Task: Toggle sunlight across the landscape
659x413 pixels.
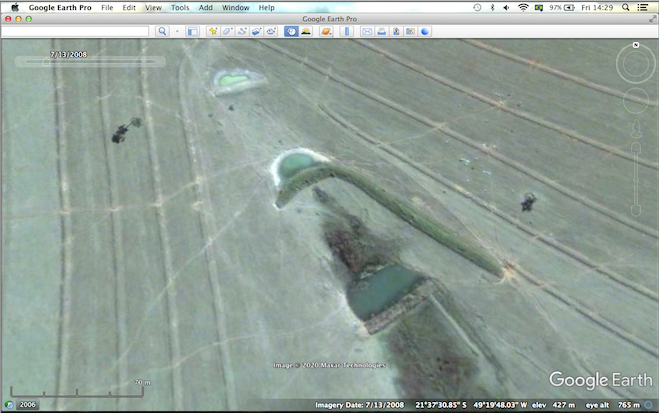Action: pyautogui.click(x=305, y=32)
